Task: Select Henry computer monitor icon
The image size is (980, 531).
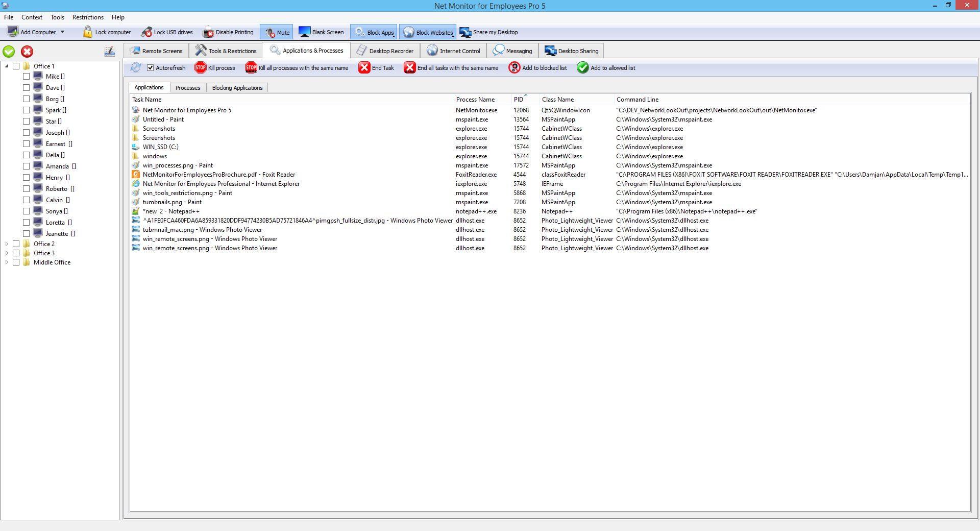Action: pyautogui.click(x=38, y=177)
